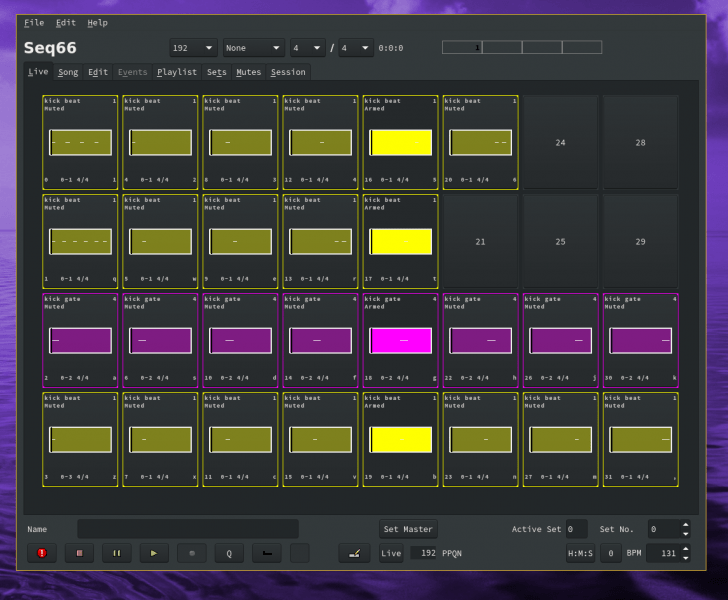This screenshot has width=728, height=600.
Task: Expand the beats-per-bar dropdown before slash
Action: (307, 48)
